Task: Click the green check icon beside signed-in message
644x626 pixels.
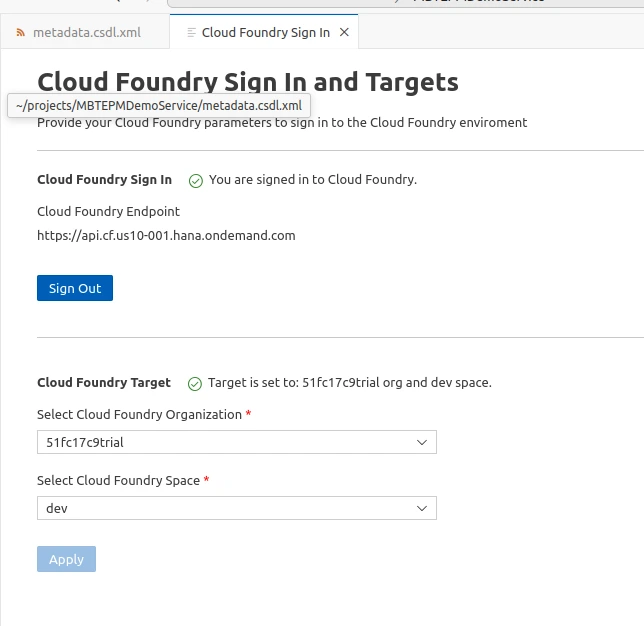Action: [196, 180]
